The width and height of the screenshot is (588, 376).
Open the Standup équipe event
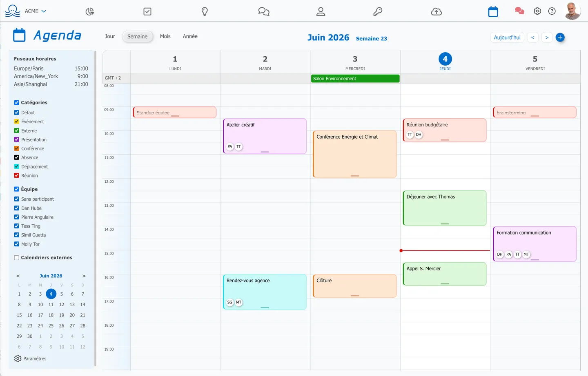click(175, 113)
